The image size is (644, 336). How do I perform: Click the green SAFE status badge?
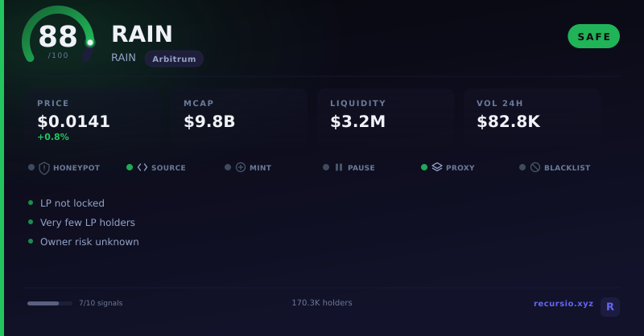[593, 36]
